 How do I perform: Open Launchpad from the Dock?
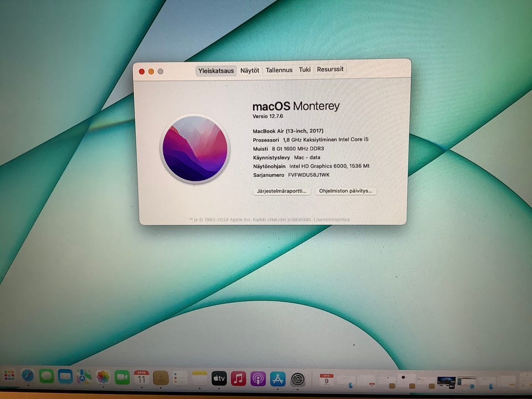pyautogui.click(x=9, y=376)
